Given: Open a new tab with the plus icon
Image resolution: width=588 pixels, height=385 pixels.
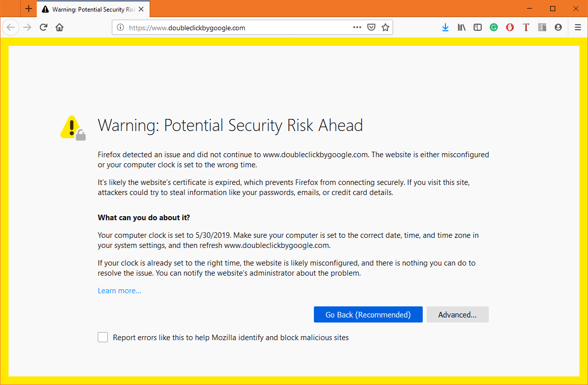Looking at the screenshot, I should [29, 9].
